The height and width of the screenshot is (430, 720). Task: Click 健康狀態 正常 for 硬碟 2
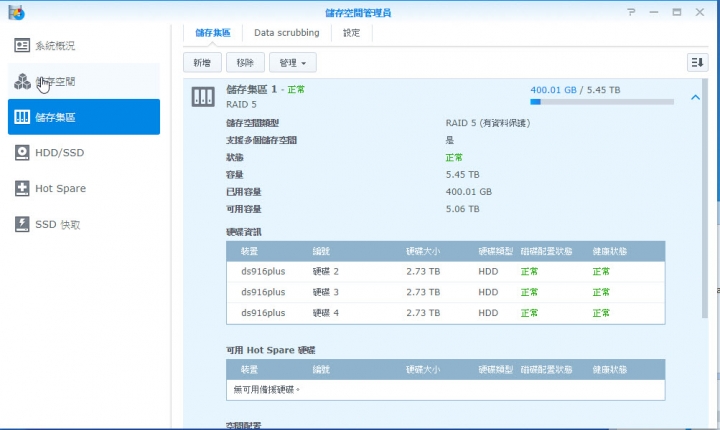pyautogui.click(x=601, y=272)
